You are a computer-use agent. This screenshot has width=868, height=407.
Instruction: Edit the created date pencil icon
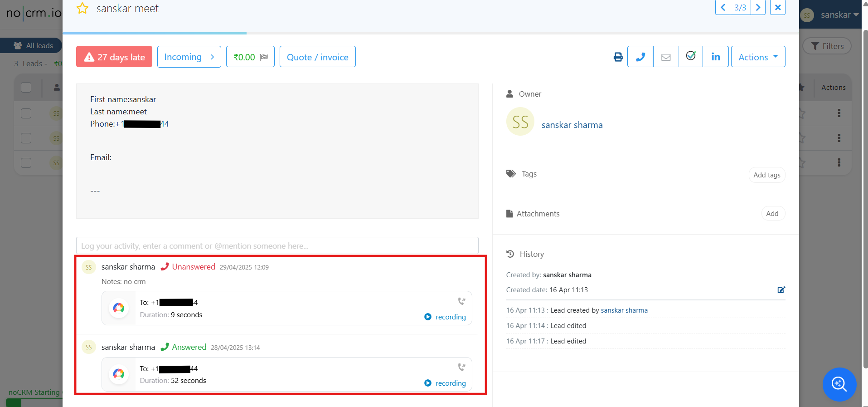(x=781, y=289)
